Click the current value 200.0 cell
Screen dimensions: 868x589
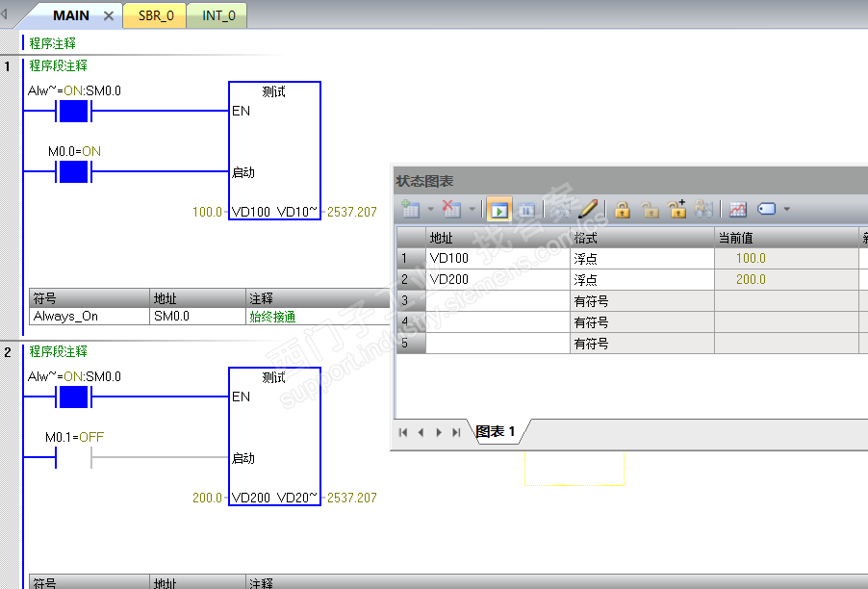(786, 279)
